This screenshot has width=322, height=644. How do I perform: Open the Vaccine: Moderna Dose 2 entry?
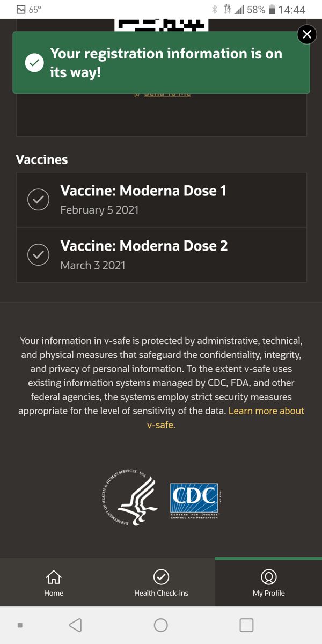162,255
